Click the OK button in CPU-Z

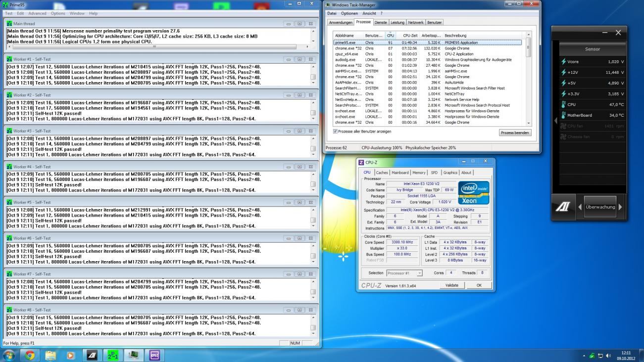479,285
